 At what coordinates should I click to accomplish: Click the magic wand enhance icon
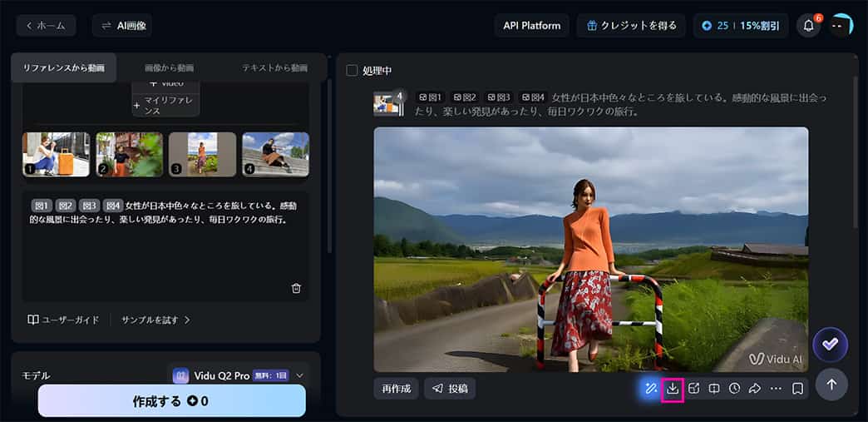pos(650,389)
